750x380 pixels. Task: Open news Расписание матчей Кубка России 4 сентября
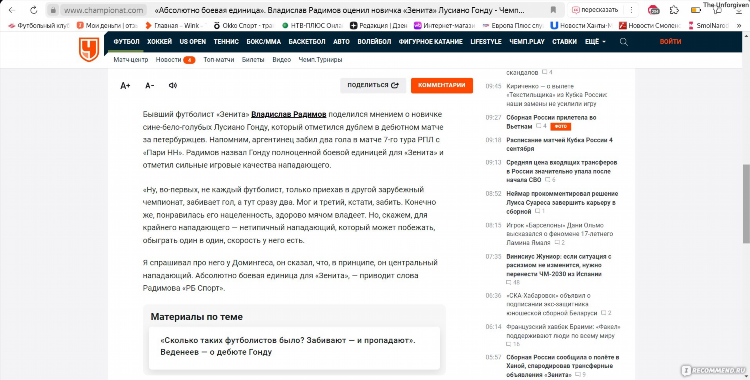pyautogui.click(x=559, y=145)
